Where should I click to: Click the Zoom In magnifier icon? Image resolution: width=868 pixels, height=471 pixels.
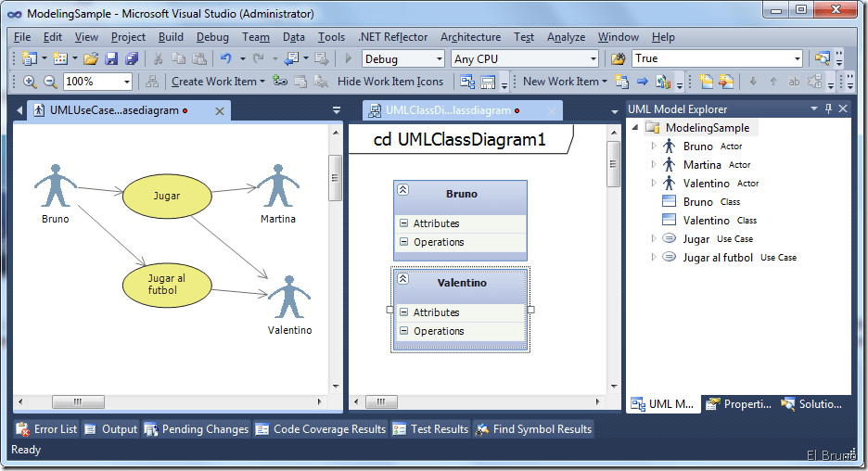[30, 82]
